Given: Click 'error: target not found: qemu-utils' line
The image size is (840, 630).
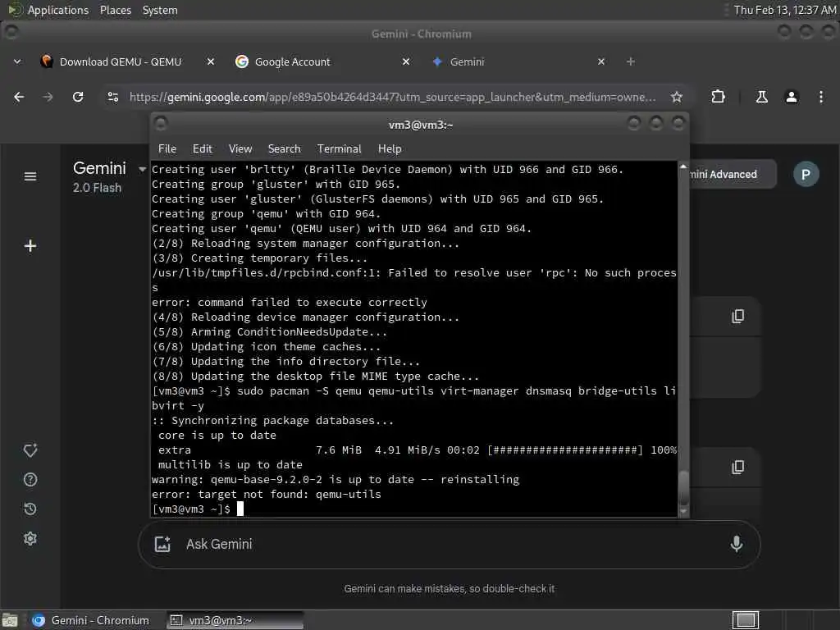Looking at the screenshot, I should click(267, 495).
